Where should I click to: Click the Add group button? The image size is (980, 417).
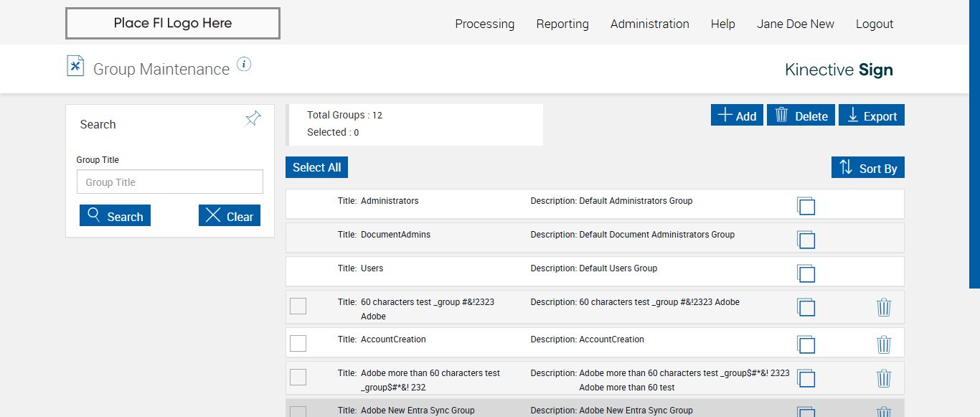coord(737,116)
